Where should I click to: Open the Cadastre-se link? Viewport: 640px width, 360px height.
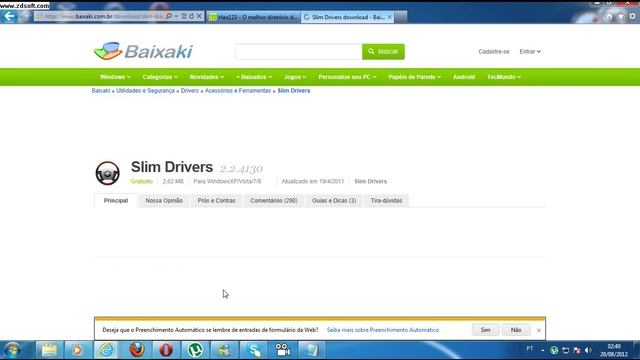[493, 51]
